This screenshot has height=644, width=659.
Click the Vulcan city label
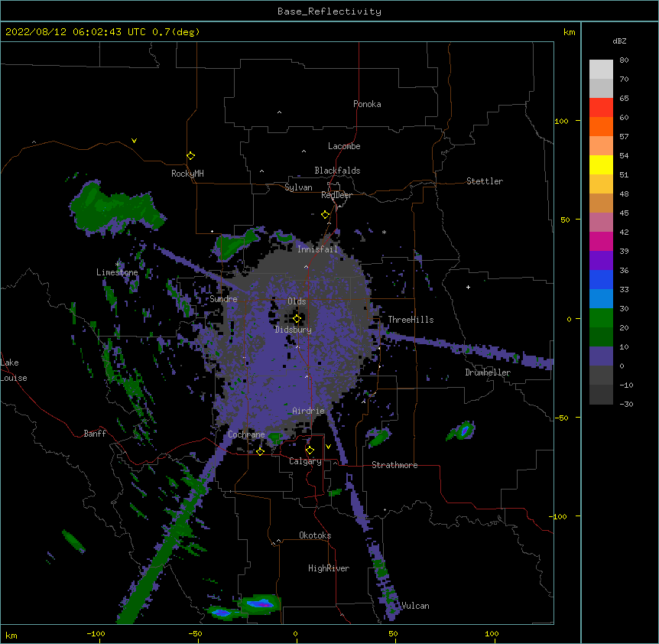(x=415, y=606)
